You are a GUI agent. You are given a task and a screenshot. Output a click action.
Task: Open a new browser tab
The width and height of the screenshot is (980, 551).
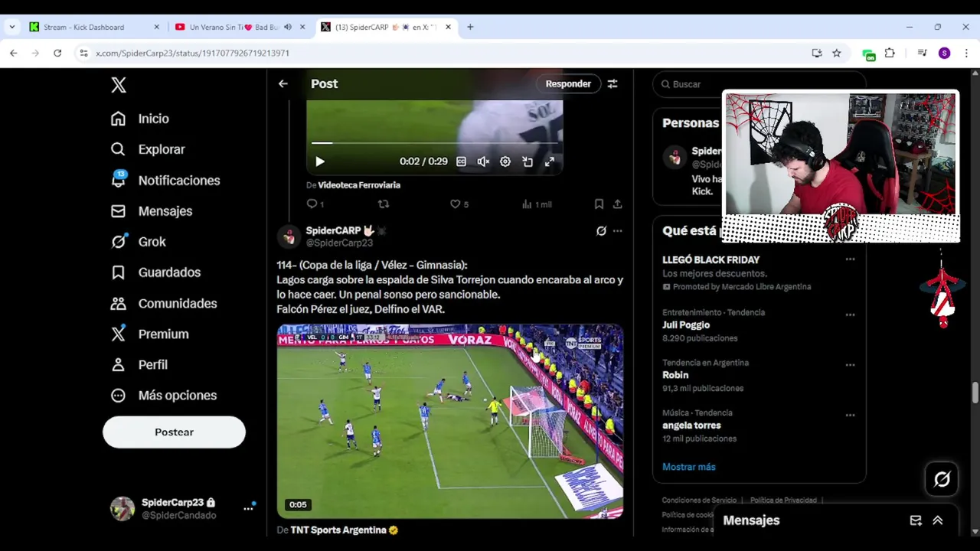pos(470,27)
